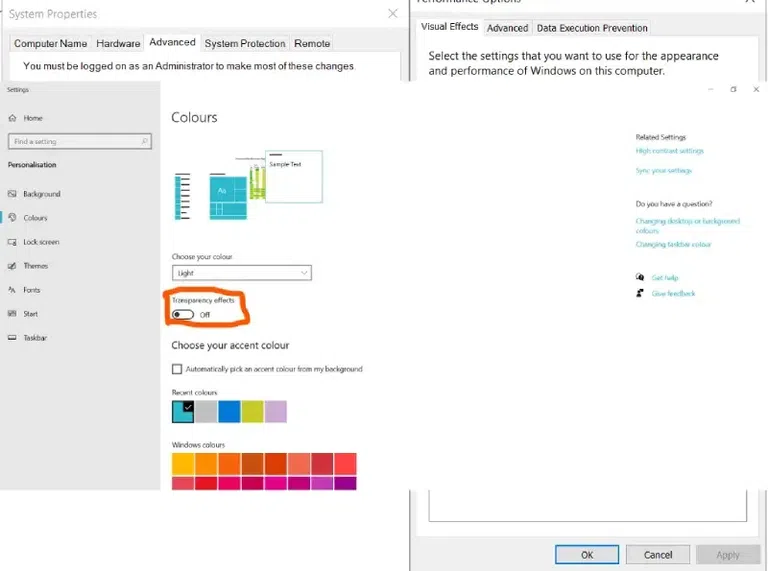The image size is (768, 571).
Task: Open Changing desktop or background colours link
Action: pos(688,226)
